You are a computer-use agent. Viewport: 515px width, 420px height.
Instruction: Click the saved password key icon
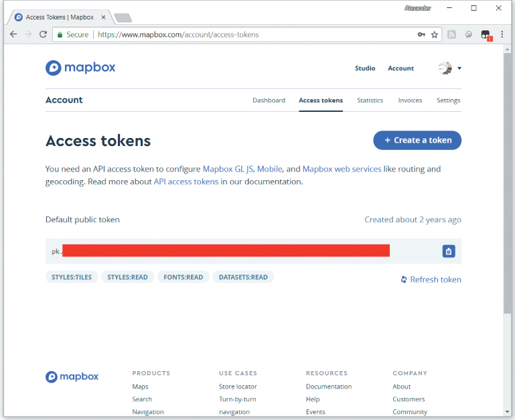coord(421,34)
